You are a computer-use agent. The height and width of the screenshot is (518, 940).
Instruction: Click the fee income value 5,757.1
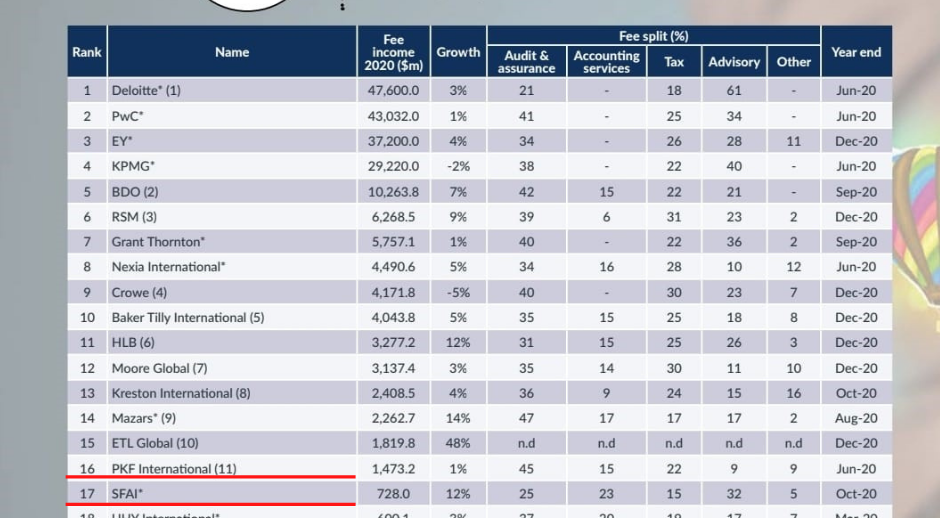tap(393, 242)
